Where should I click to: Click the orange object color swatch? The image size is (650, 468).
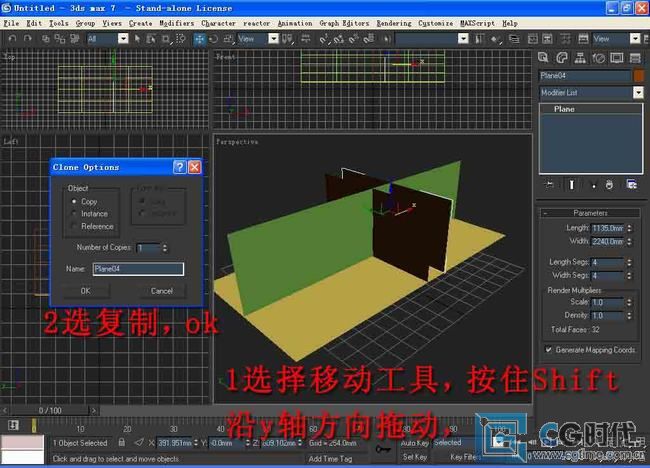638,75
